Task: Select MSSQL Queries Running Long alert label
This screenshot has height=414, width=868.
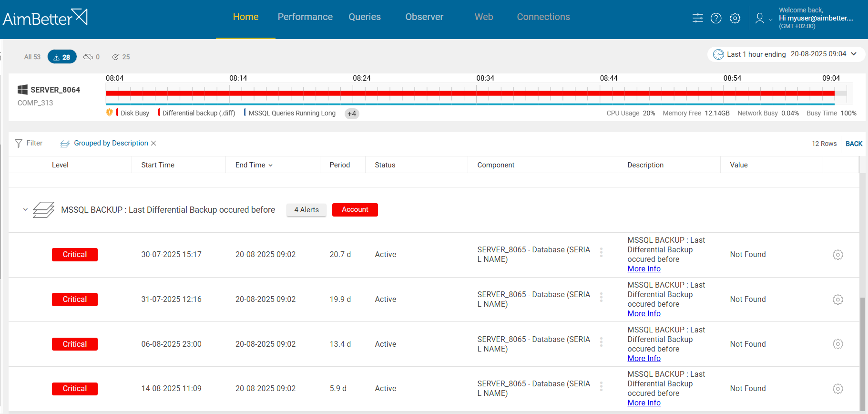Action: pos(292,113)
